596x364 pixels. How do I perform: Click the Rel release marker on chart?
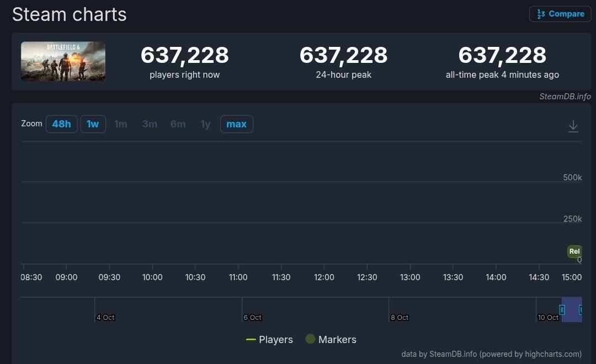[x=574, y=251]
